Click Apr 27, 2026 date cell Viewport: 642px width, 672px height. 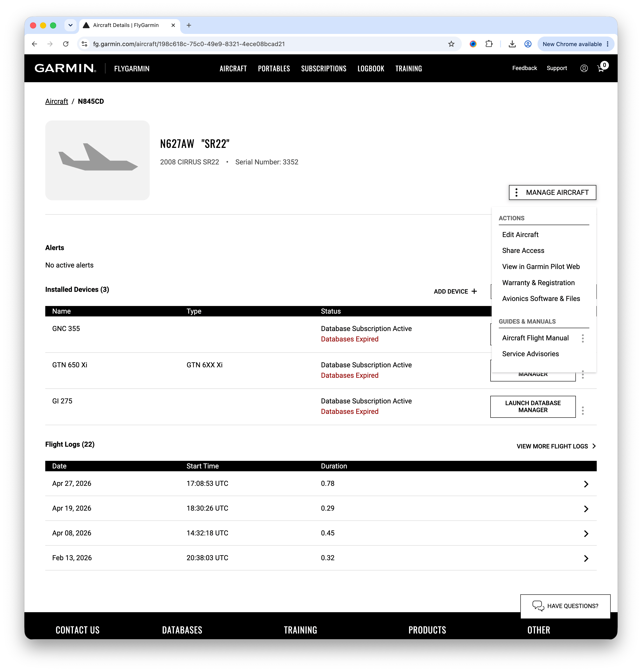click(72, 484)
